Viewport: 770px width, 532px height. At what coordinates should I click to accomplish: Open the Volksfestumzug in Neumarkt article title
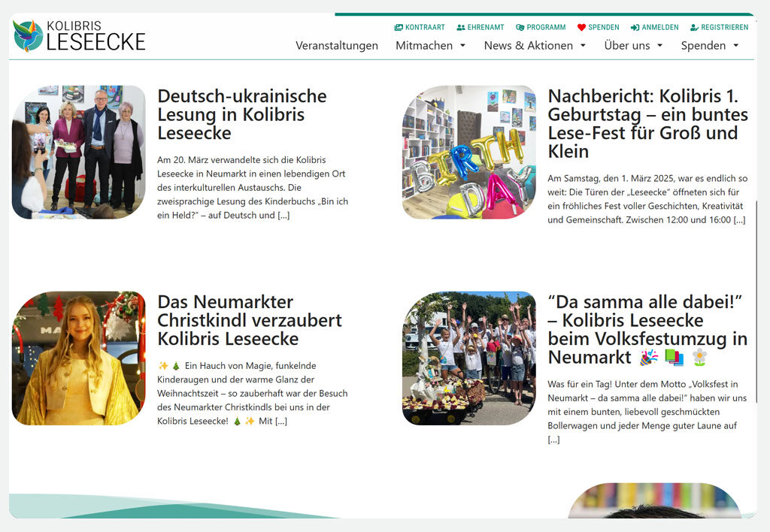click(x=647, y=329)
